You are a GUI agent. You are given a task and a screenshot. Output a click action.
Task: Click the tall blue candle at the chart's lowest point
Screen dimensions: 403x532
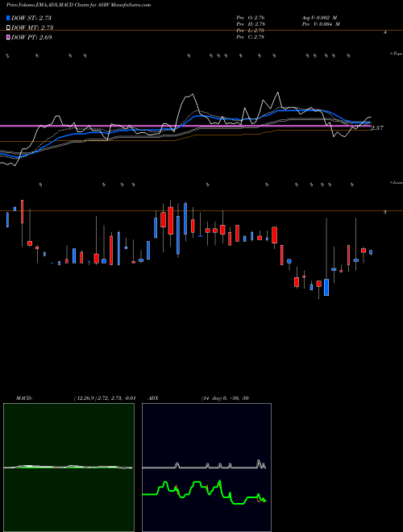(326, 287)
